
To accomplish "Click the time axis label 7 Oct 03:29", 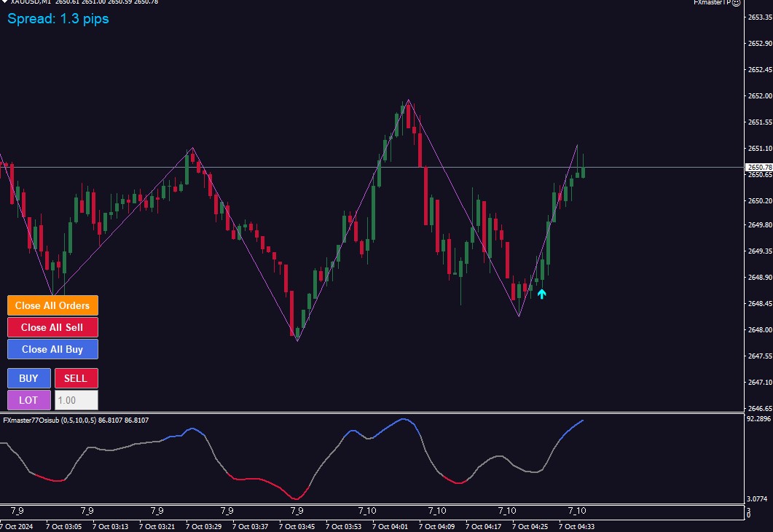I will pyautogui.click(x=203, y=527).
